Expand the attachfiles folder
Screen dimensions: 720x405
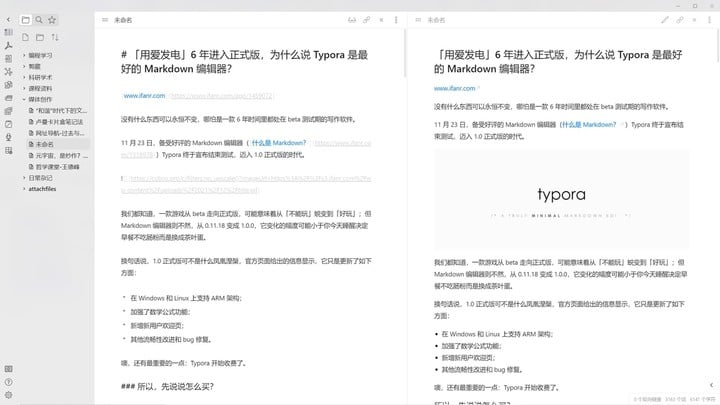pos(42,189)
